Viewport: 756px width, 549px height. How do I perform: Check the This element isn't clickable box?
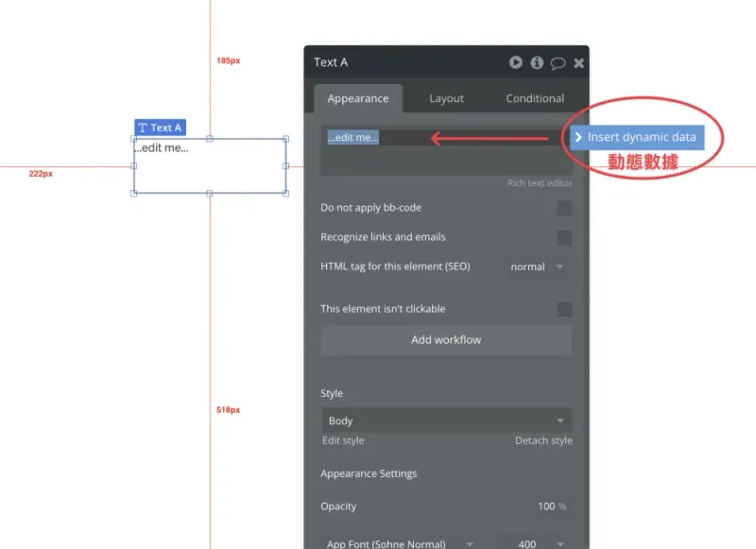click(564, 309)
